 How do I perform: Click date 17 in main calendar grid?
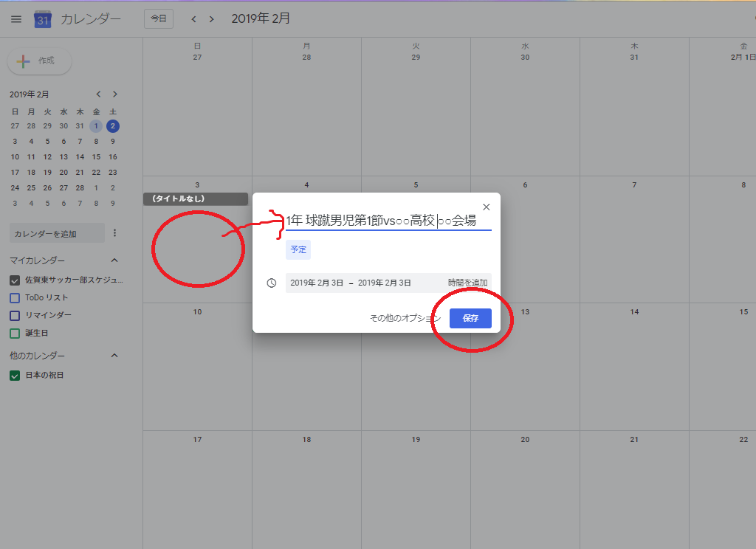pyautogui.click(x=197, y=440)
